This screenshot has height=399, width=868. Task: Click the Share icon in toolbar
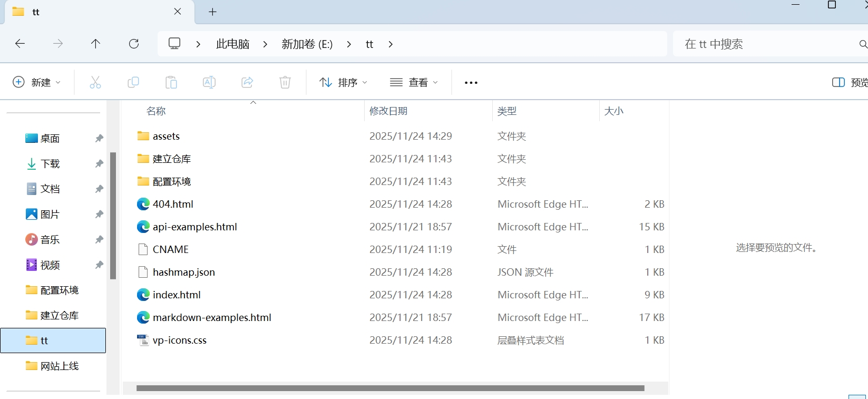pos(247,82)
